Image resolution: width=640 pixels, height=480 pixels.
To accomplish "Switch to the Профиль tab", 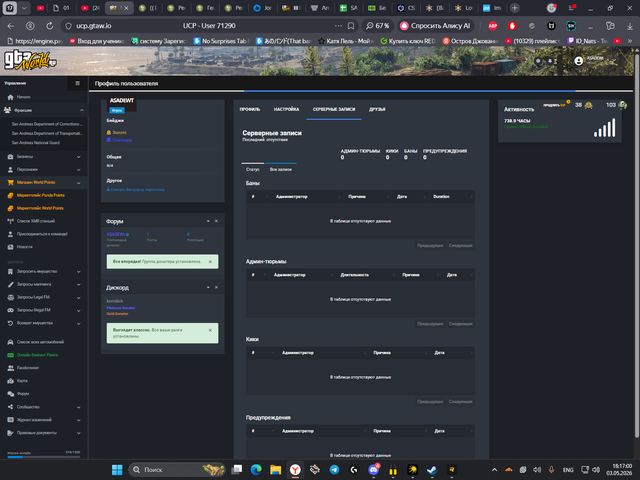I will click(250, 109).
